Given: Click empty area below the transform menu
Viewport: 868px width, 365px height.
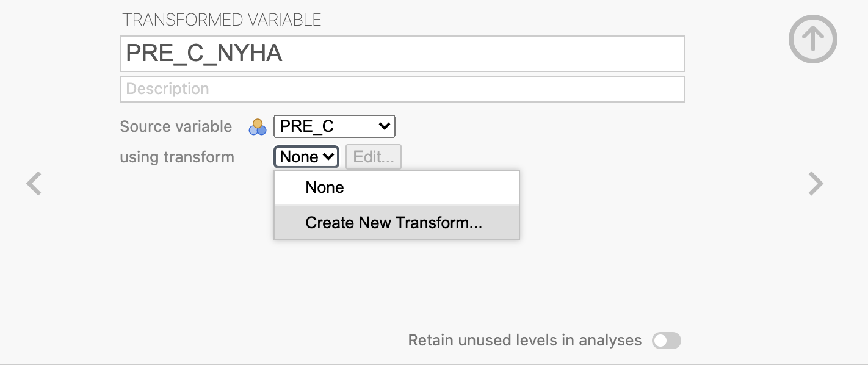Looking at the screenshot, I should pyautogui.click(x=397, y=281).
